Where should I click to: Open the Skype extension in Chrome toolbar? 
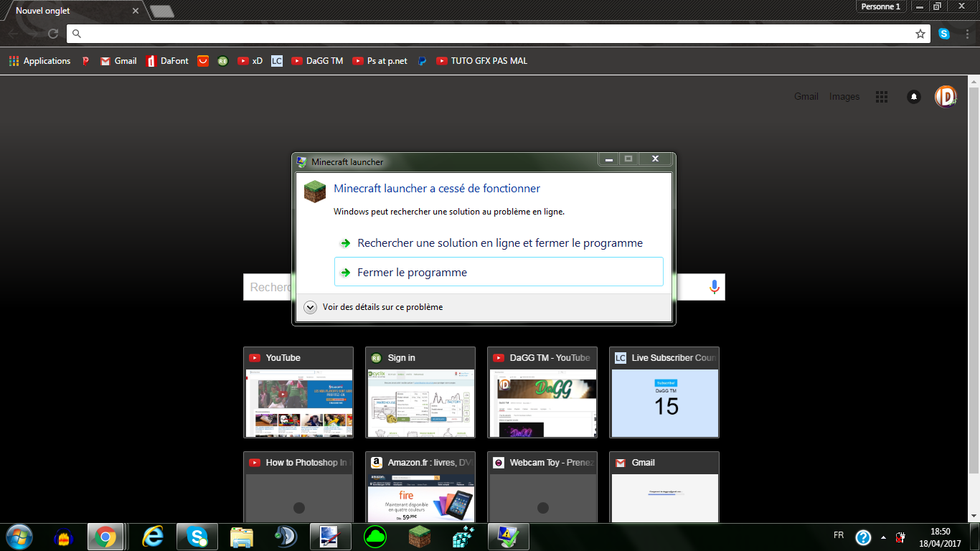(x=944, y=34)
